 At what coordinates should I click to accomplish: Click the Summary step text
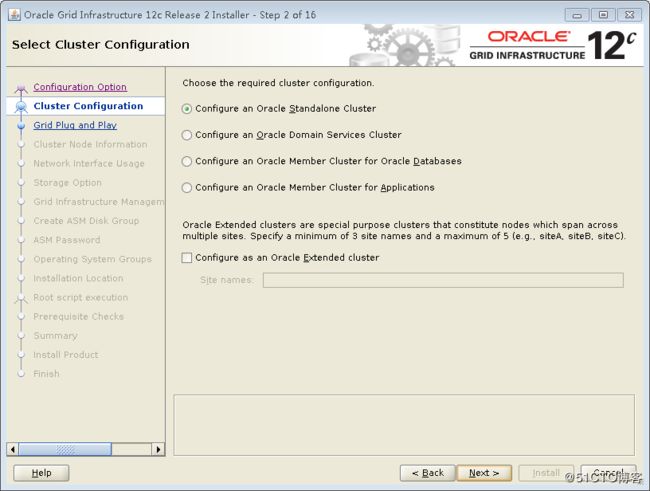(56, 335)
